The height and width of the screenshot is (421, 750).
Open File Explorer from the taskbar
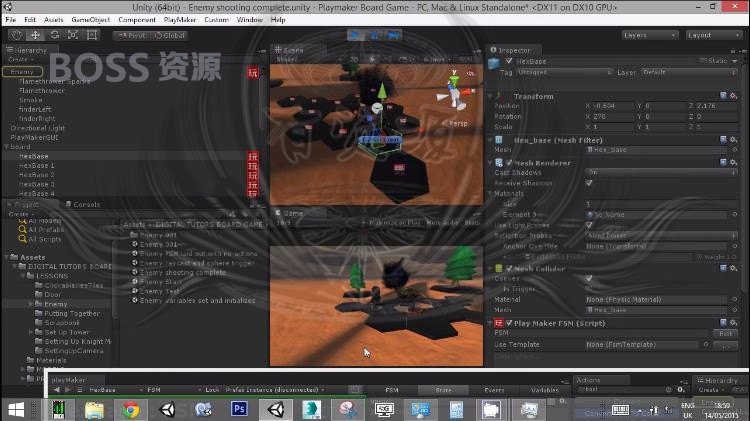[94, 410]
